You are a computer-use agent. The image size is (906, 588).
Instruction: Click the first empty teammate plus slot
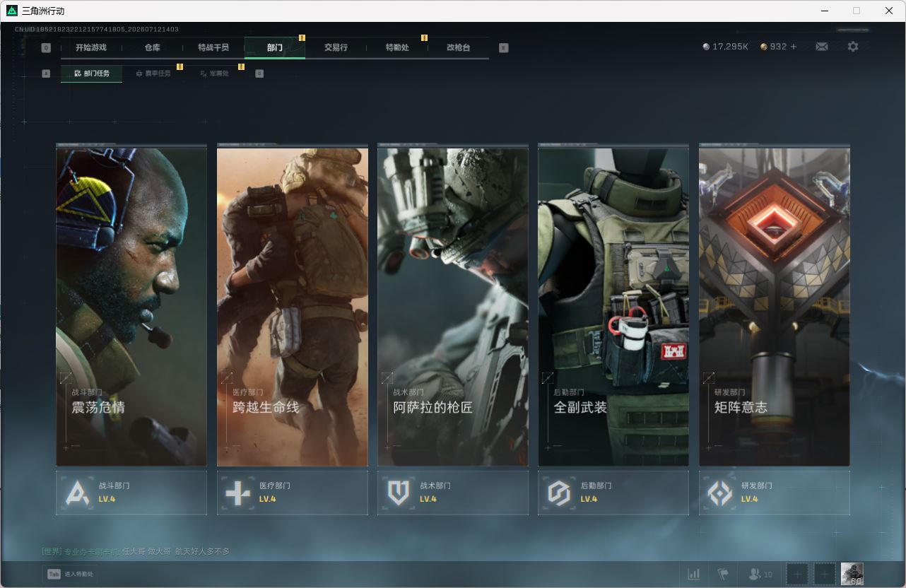[x=797, y=574]
